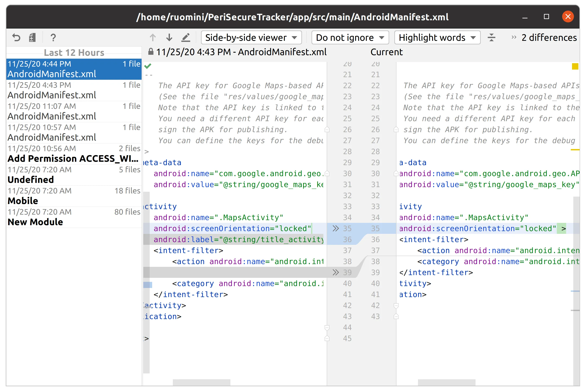Image resolution: width=586 pixels, height=392 pixels.
Task: Open the Side-by-side viewer dropdown
Action: pyautogui.click(x=251, y=37)
